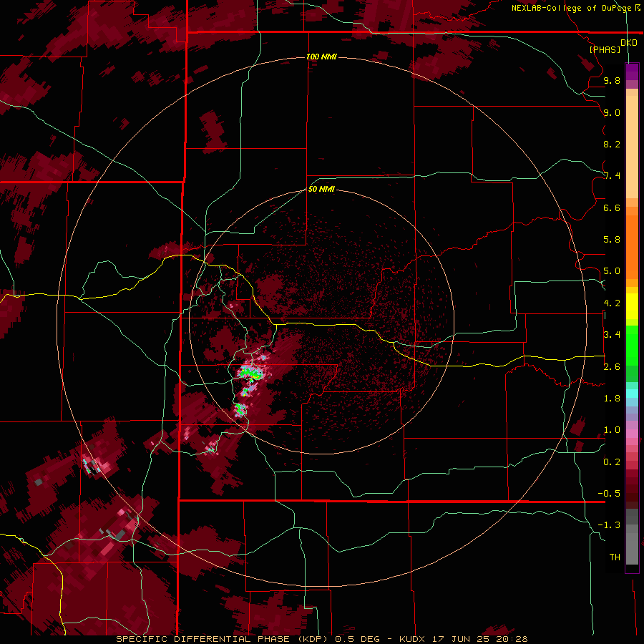The width and height of the screenshot is (644, 644).
Task: Click the 7.4 value on the color scale
Action: 612,176
